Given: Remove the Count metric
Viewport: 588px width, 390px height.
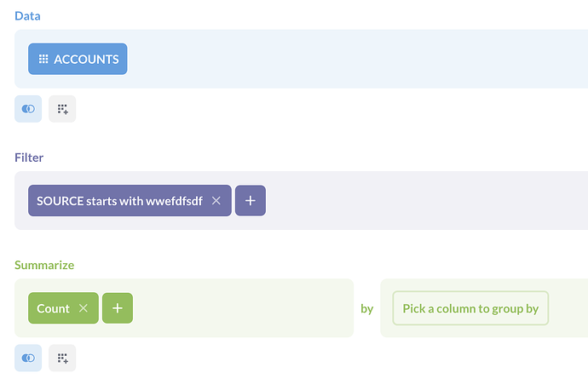Looking at the screenshot, I should coord(84,308).
